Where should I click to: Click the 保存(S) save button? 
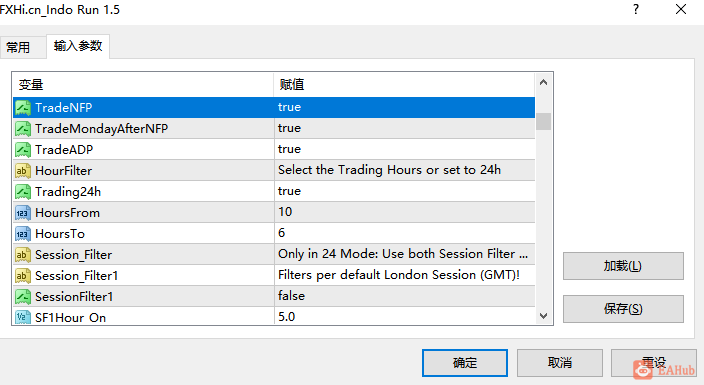click(623, 309)
